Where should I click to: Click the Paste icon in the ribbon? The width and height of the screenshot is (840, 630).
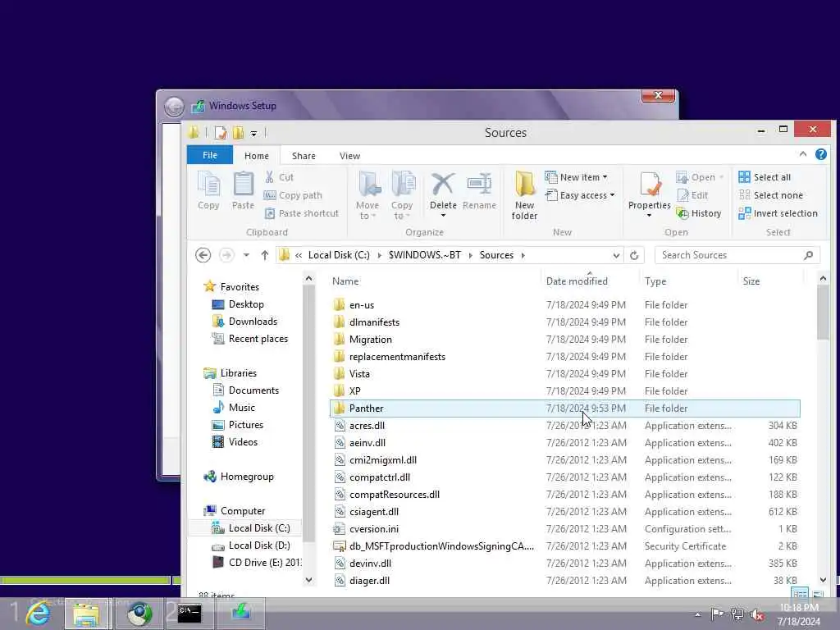243,190
